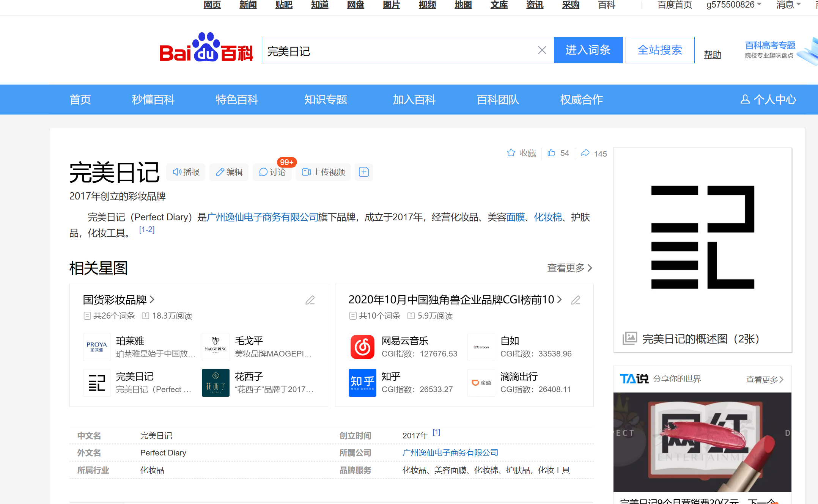This screenshot has height=504, width=818.
Task: Open the 完美日记 overview logo image
Action: tap(702, 237)
